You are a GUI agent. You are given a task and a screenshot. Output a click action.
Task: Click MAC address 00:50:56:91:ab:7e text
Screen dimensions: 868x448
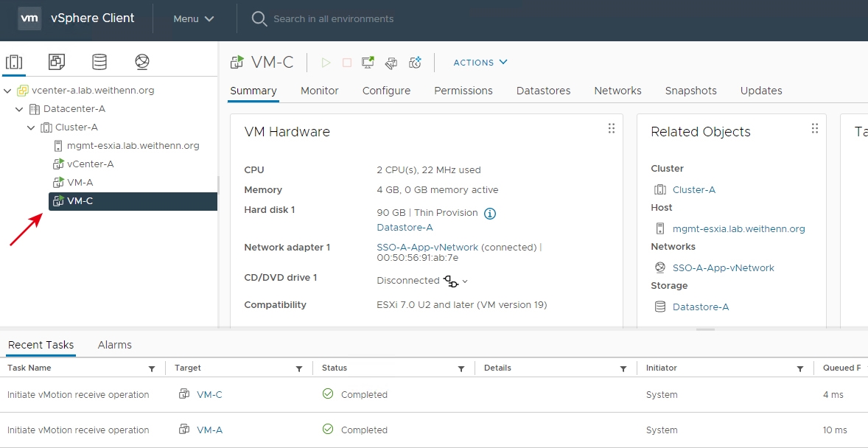(417, 257)
